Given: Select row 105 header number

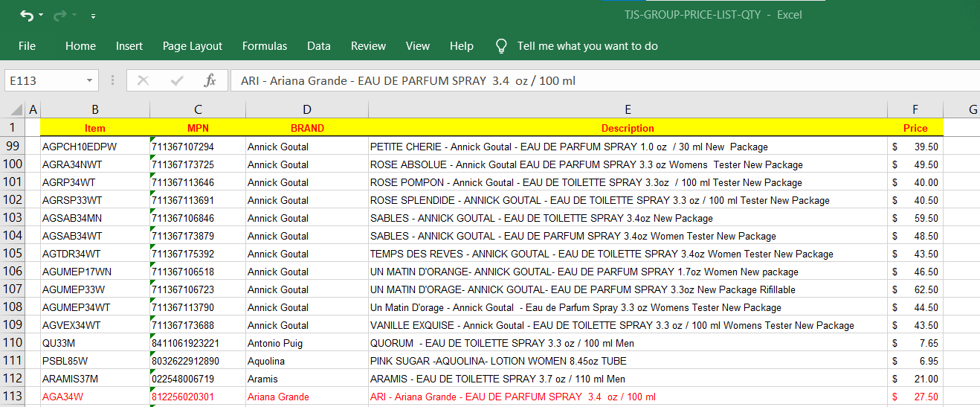Looking at the screenshot, I should click(13, 254).
